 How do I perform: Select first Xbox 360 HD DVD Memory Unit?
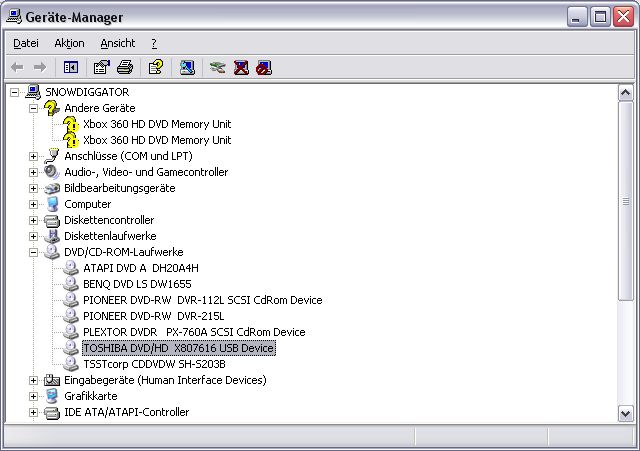coord(156,124)
